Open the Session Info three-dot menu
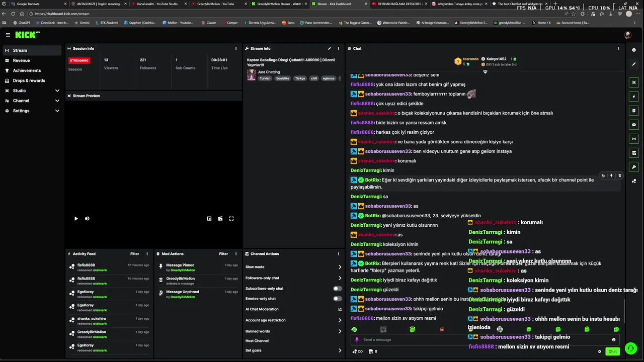 pos(236,49)
